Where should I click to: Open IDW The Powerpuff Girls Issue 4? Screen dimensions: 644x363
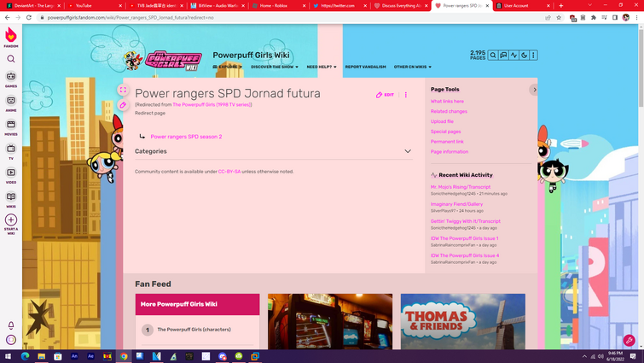465,255
